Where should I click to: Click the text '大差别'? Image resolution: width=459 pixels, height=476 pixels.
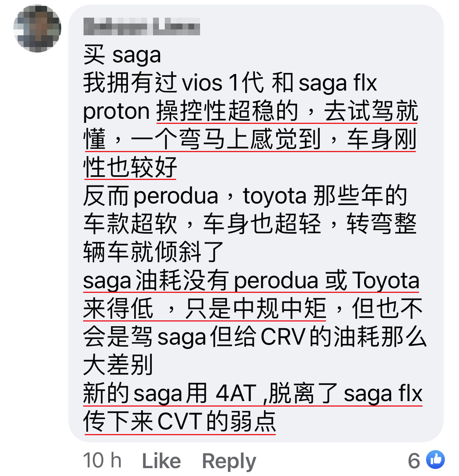(x=118, y=365)
